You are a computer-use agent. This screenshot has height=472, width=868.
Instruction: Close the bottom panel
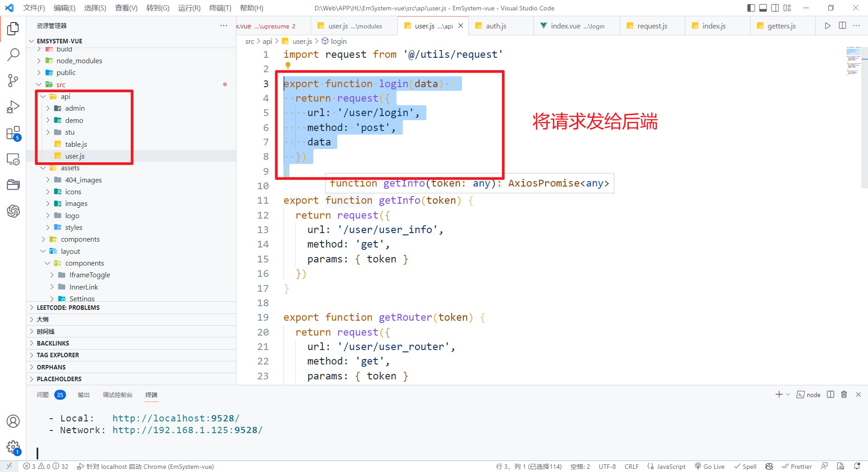coord(859,395)
